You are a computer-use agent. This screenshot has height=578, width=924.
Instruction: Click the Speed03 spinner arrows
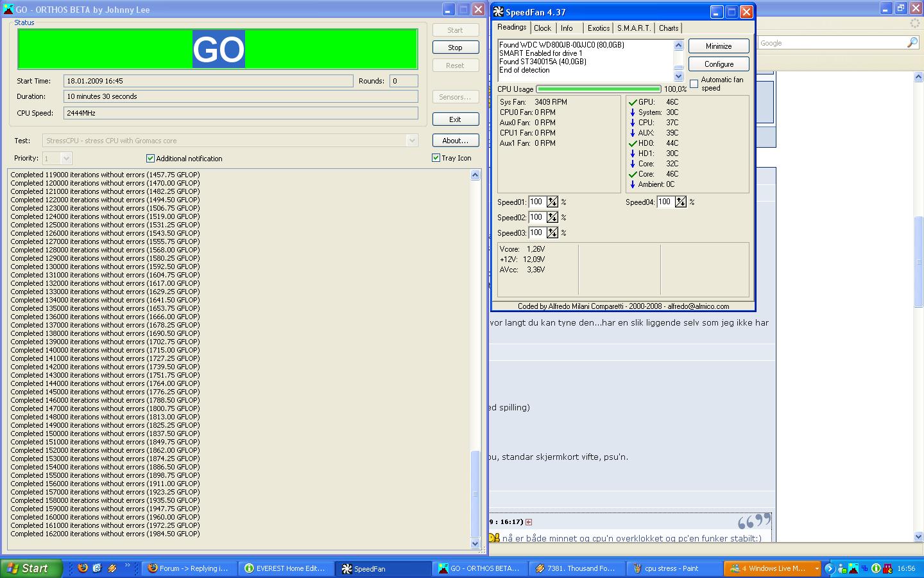552,232
